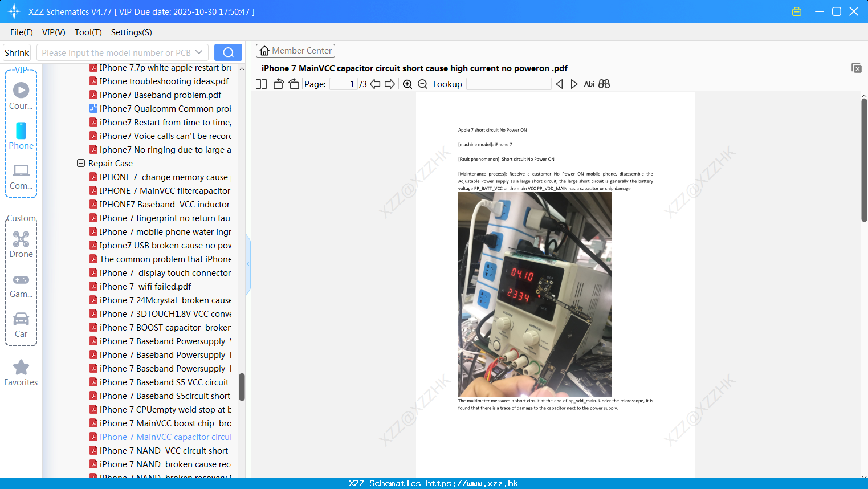Open 'iPhone7 Qualcomm Common' document
868x489 pixels.
pyautogui.click(x=160, y=109)
